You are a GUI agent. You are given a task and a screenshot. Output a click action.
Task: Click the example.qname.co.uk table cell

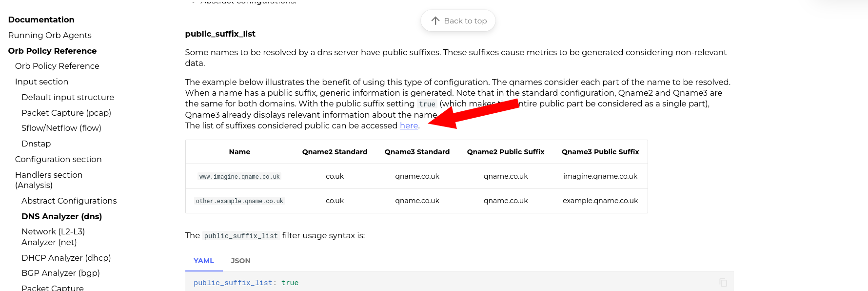tap(600, 201)
